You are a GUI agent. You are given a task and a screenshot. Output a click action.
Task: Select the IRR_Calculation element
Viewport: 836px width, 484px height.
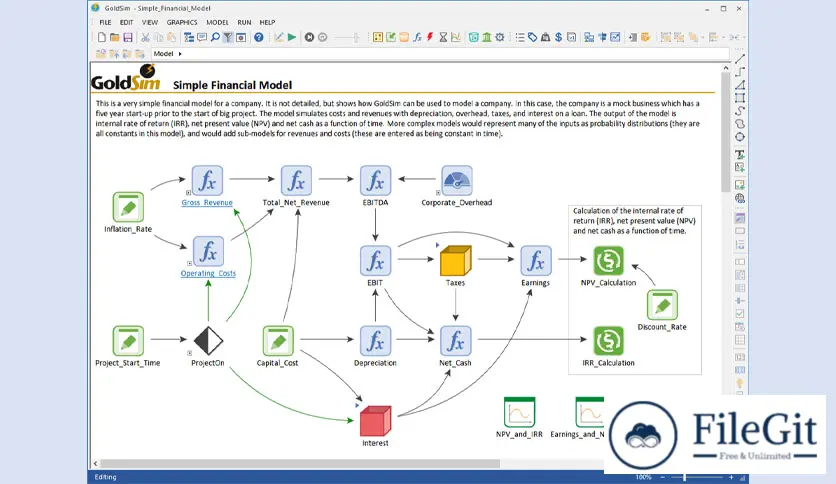[x=608, y=341]
